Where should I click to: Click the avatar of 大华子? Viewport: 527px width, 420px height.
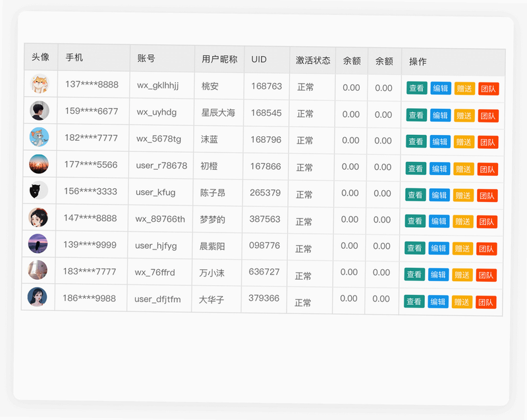[37, 297]
